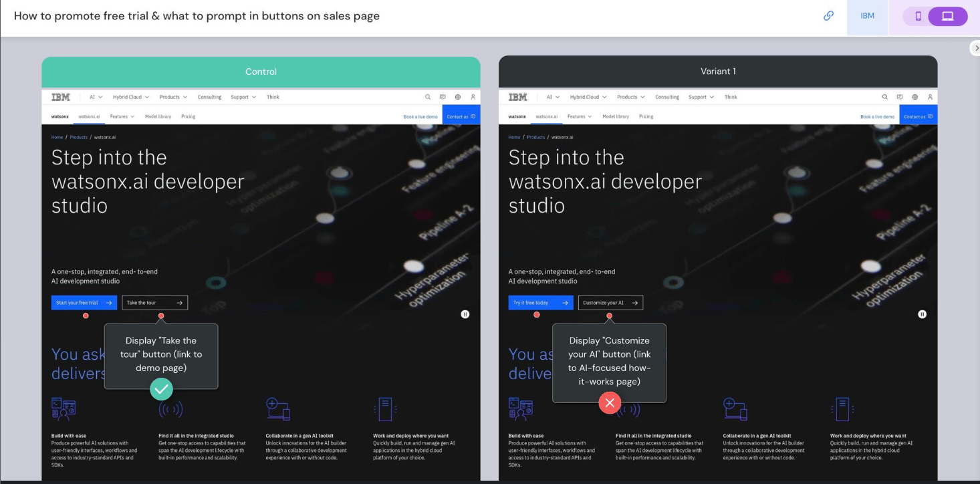980x484 pixels.
Task: Click the Products breadcrumb in Variant 1
Action: (x=535, y=137)
